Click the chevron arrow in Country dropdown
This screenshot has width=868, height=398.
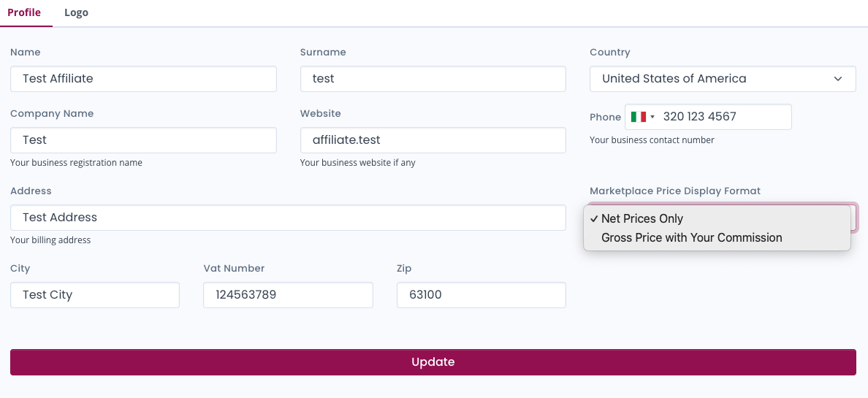tap(838, 79)
